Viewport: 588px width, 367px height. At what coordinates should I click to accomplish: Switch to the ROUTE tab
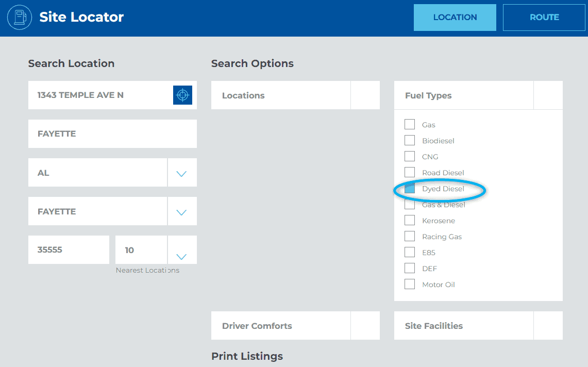pyautogui.click(x=544, y=18)
